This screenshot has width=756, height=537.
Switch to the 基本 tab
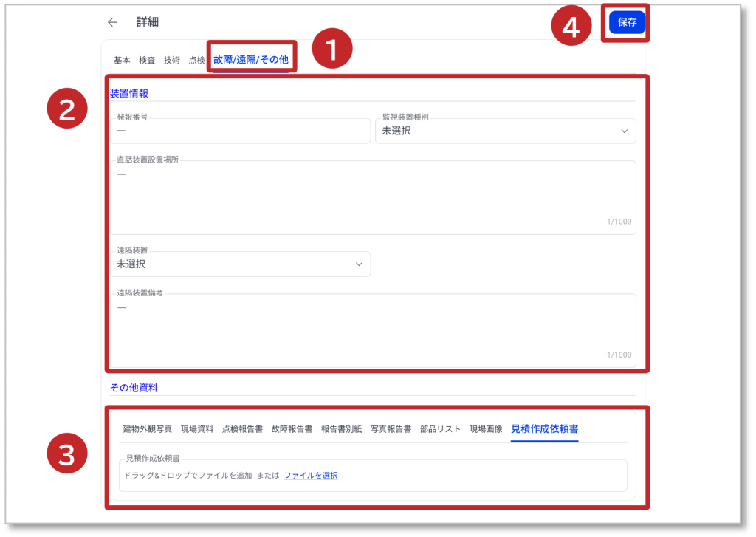tap(122, 60)
